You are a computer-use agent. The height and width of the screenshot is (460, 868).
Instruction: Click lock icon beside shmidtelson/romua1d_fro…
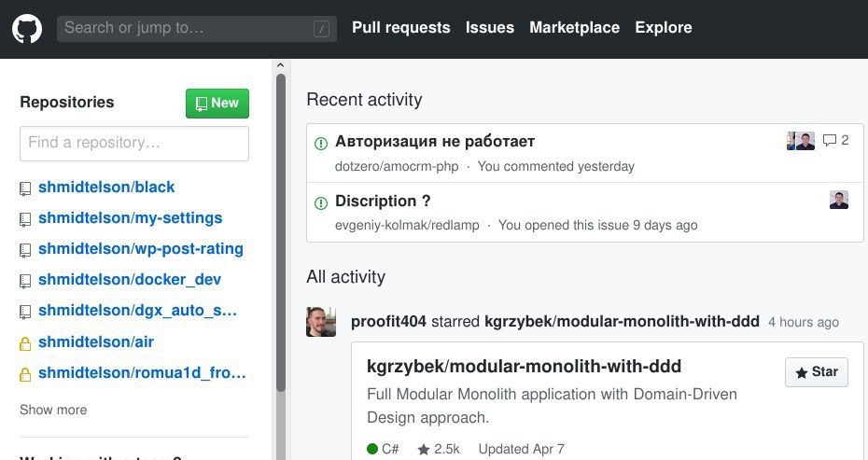(25, 375)
